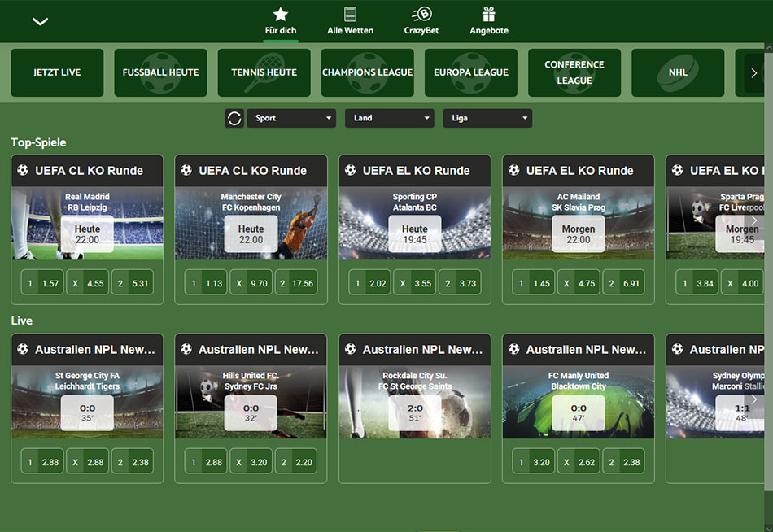
Task: Open Manchester City vs FC Kopenhagen match image
Action: click(x=251, y=223)
